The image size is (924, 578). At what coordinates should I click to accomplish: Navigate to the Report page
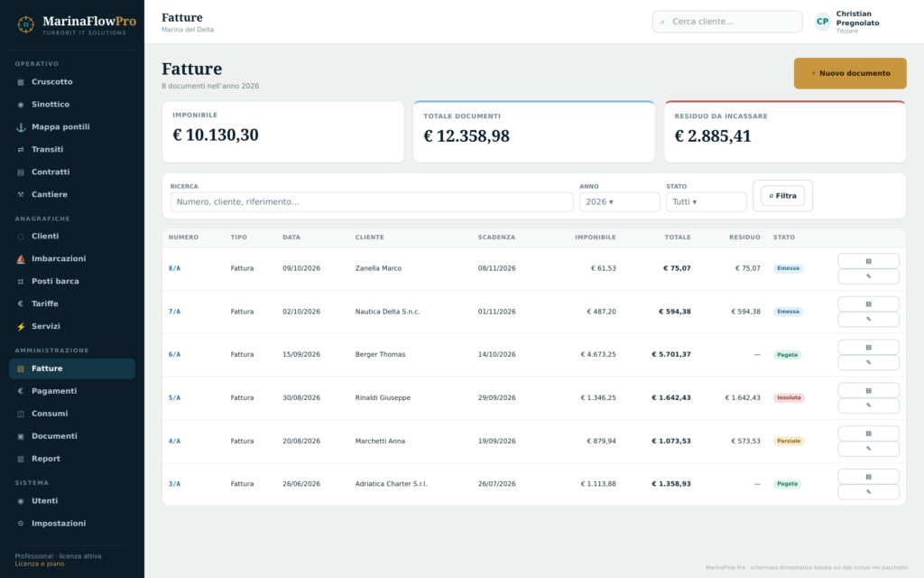point(72,459)
